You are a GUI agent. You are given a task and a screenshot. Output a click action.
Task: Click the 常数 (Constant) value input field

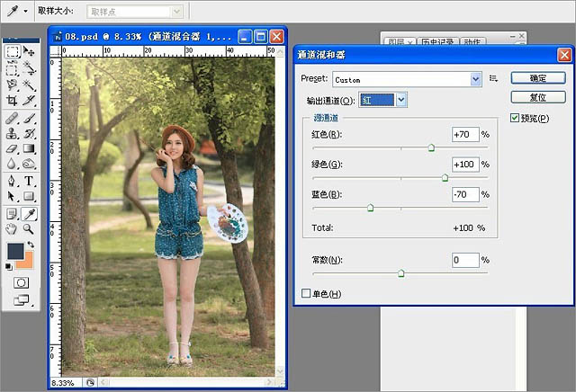pyautogui.click(x=464, y=261)
